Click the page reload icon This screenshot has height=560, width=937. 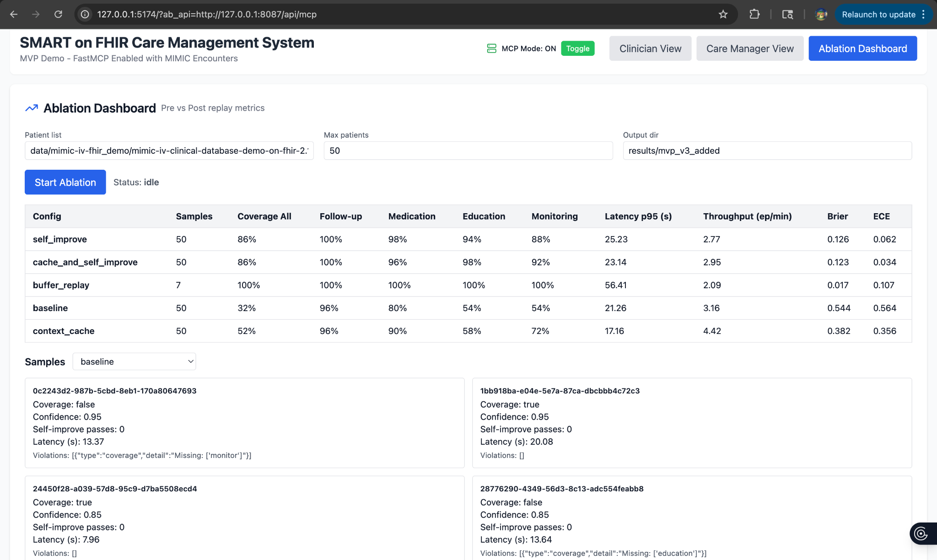58,14
